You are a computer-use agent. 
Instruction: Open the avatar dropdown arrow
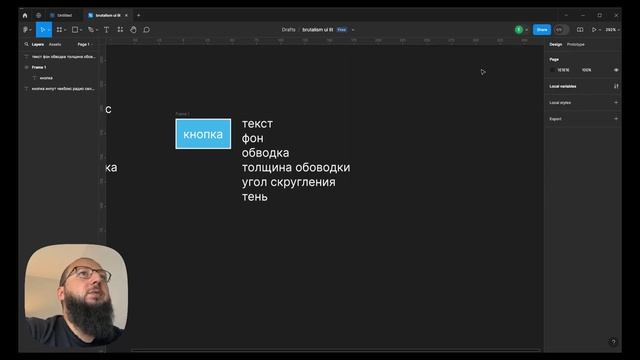pyautogui.click(x=526, y=30)
